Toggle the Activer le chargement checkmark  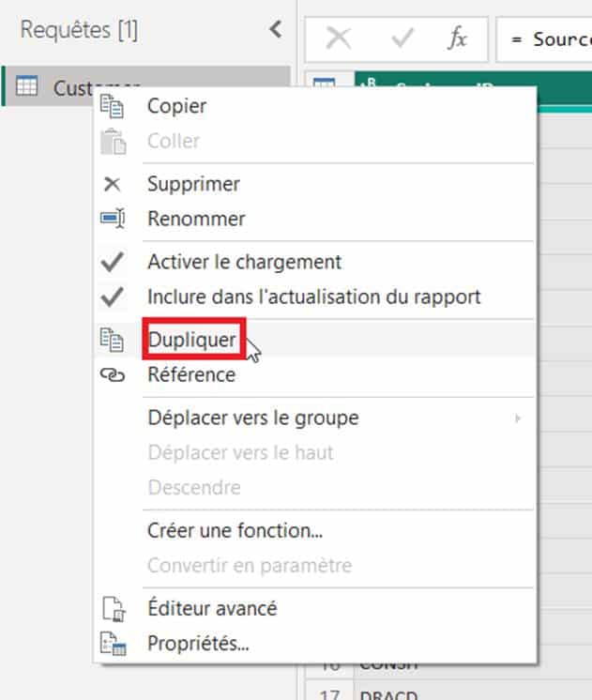click(x=113, y=262)
